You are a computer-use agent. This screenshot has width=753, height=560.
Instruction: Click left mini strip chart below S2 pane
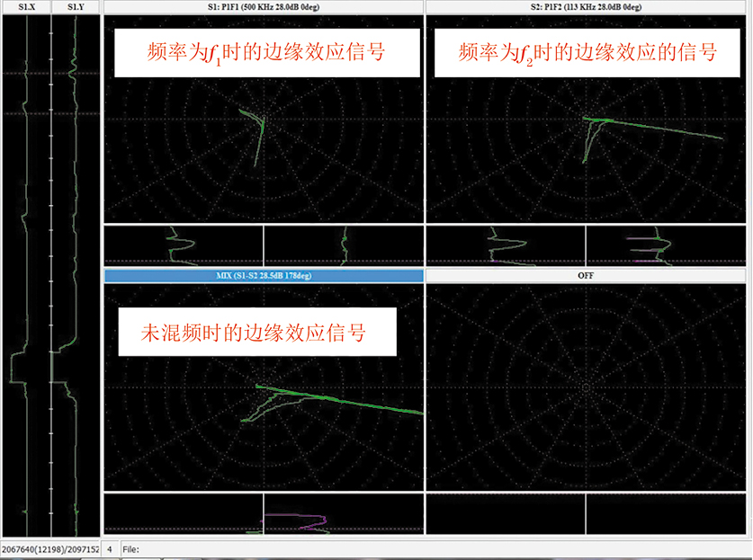(x=506, y=245)
